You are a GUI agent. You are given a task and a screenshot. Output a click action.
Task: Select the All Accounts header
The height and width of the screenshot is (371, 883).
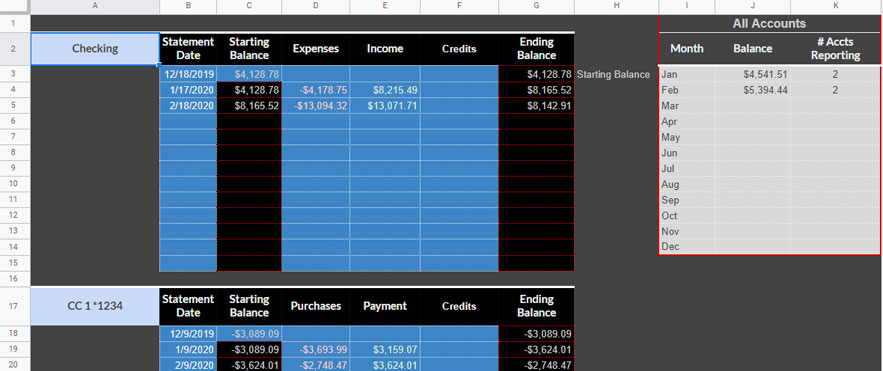point(769,24)
